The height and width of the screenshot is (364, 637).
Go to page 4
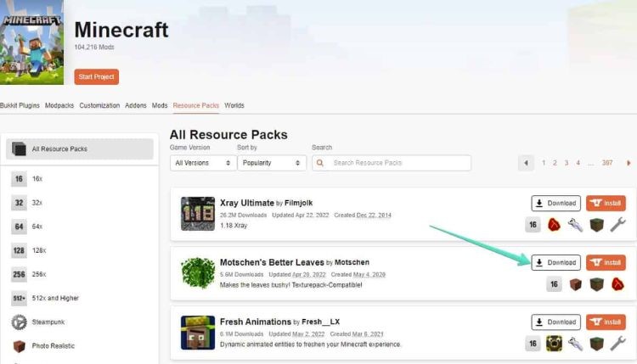(578, 163)
